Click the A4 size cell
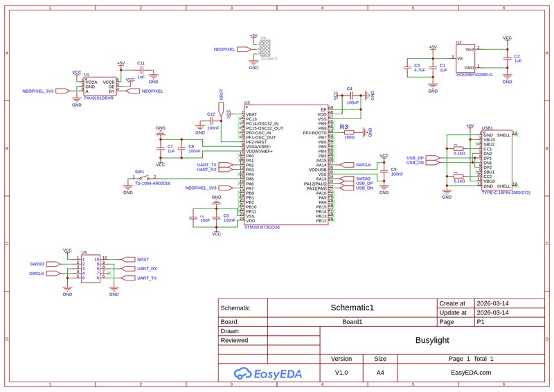Image resolution: width=554 pixels, height=392 pixels. pyautogui.click(x=380, y=373)
